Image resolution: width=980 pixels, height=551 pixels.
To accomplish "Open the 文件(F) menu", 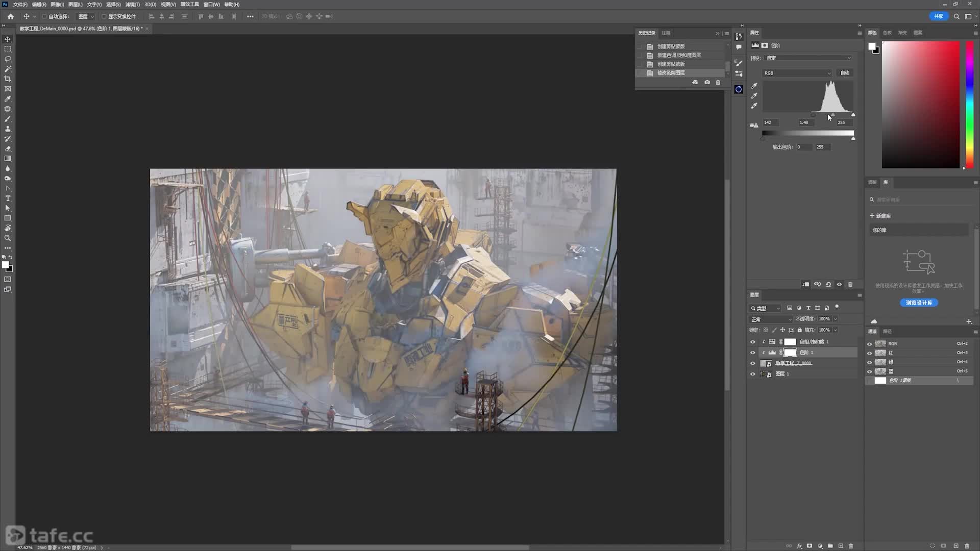I will tap(20, 4).
